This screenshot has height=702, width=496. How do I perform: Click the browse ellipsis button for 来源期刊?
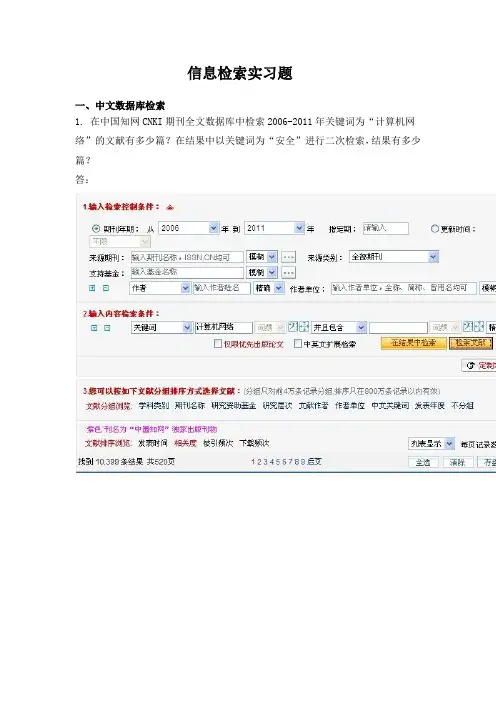[289, 257]
